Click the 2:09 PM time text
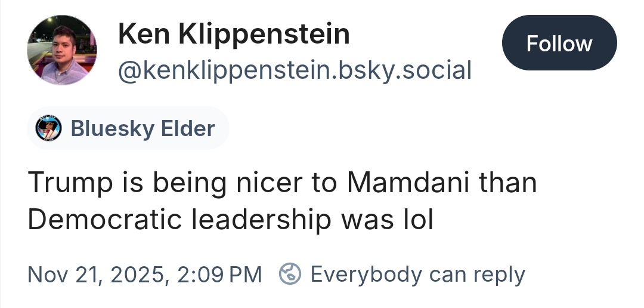644x308 pixels. [220, 275]
